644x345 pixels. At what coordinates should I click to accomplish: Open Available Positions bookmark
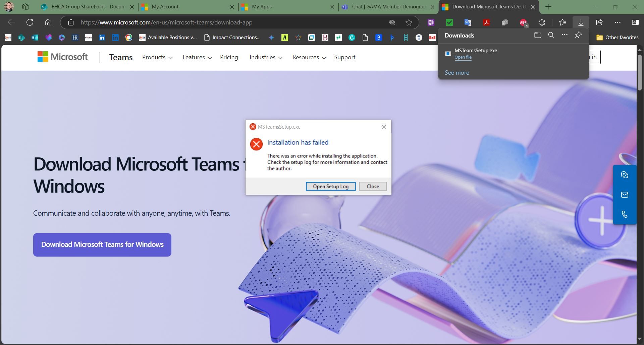pos(168,38)
